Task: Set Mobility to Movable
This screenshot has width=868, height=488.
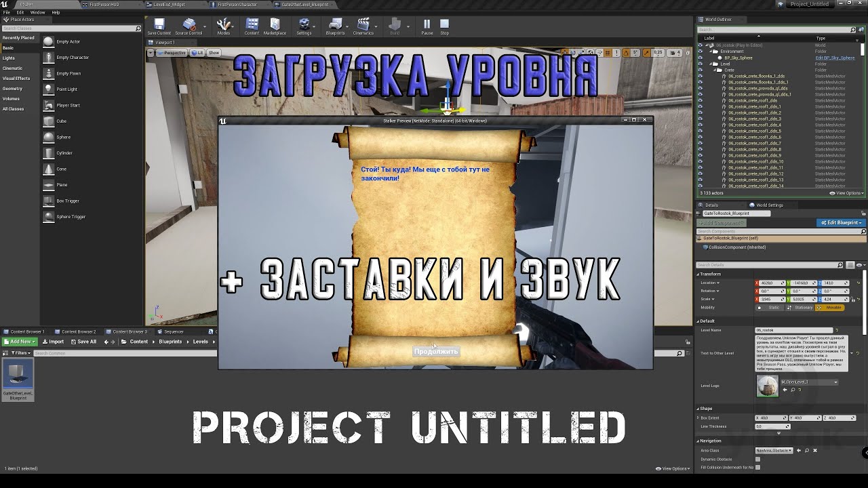Action: tap(829, 307)
